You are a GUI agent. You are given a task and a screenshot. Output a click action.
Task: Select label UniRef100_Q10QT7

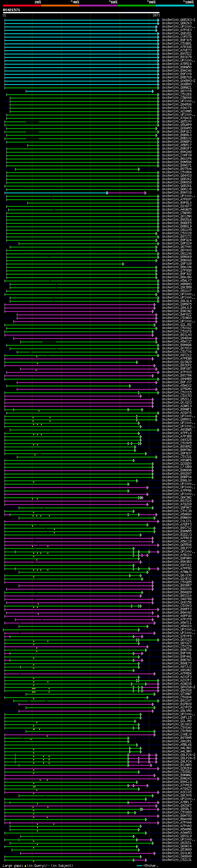pos(177,206)
